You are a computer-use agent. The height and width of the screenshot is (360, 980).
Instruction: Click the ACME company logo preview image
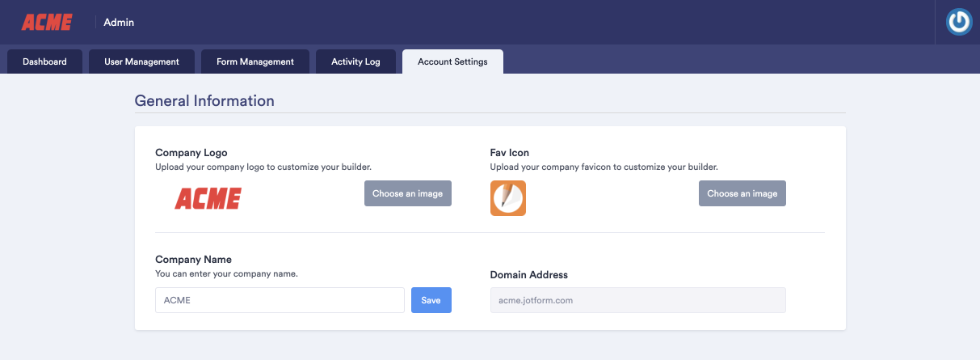[208, 198]
